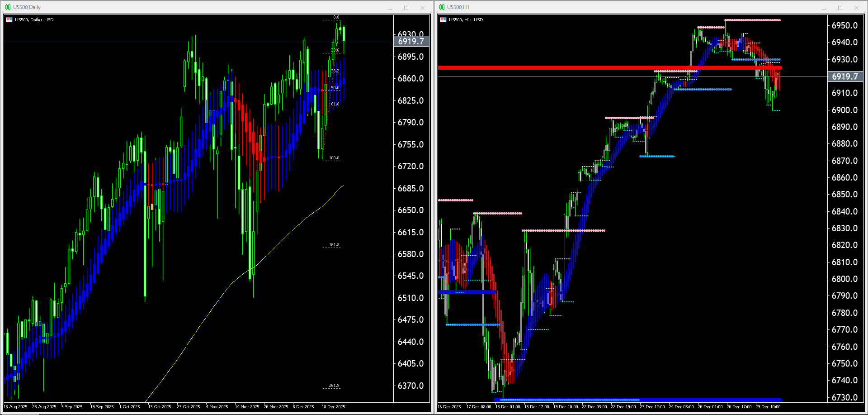Select the current price tag 6919.7 on Daily chart
The image size is (868, 415).
pos(411,41)
